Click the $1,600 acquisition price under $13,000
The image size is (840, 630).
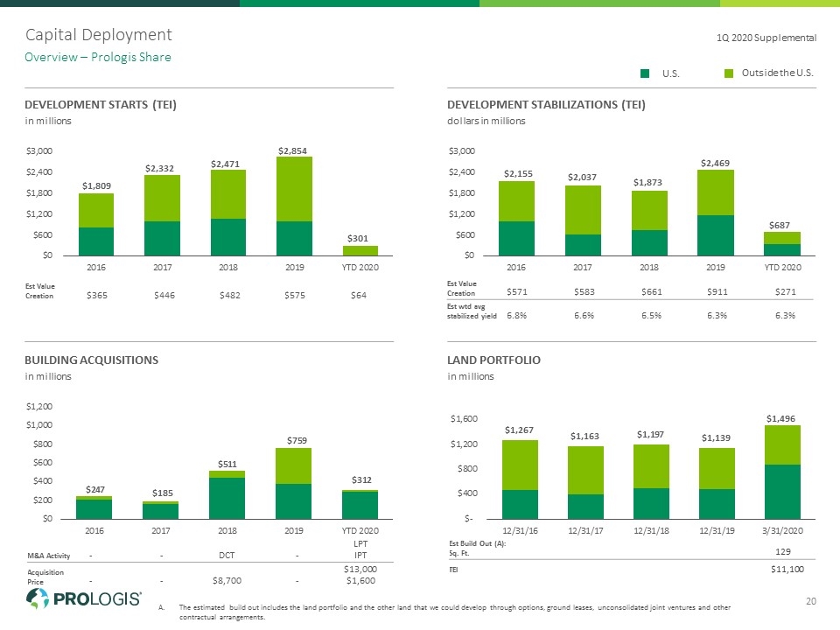[360, 581]
